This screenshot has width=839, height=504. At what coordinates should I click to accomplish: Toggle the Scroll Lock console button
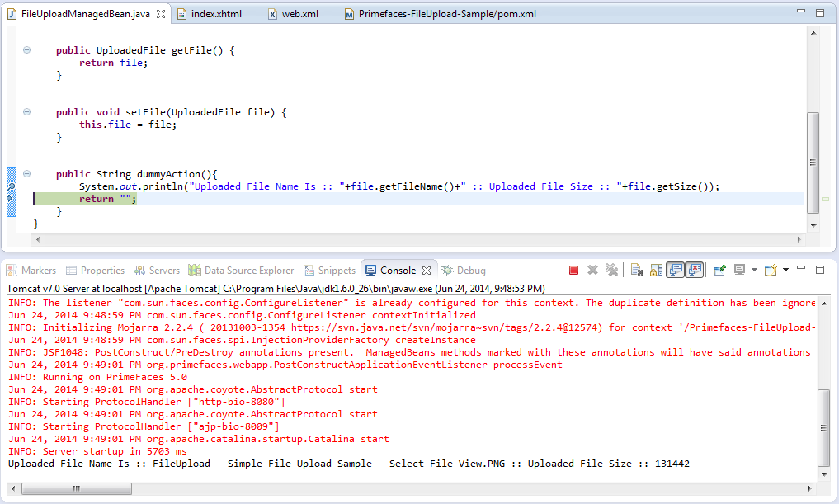tap(656, 270)
